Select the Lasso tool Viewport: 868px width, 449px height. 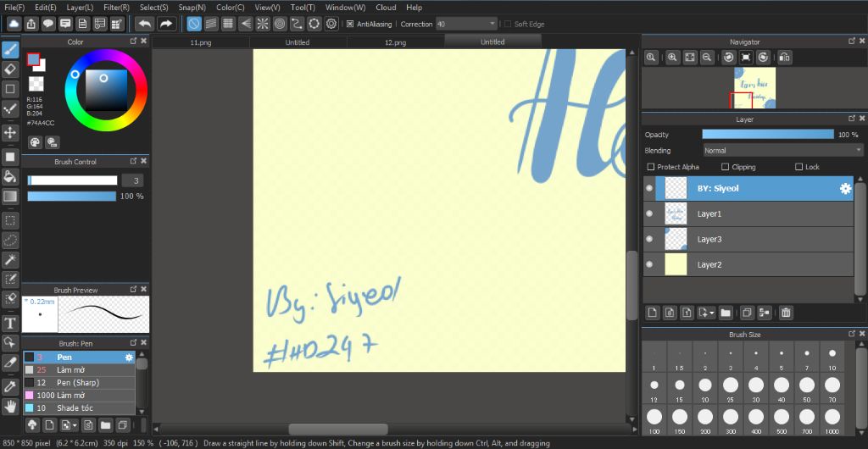point(10,240)
